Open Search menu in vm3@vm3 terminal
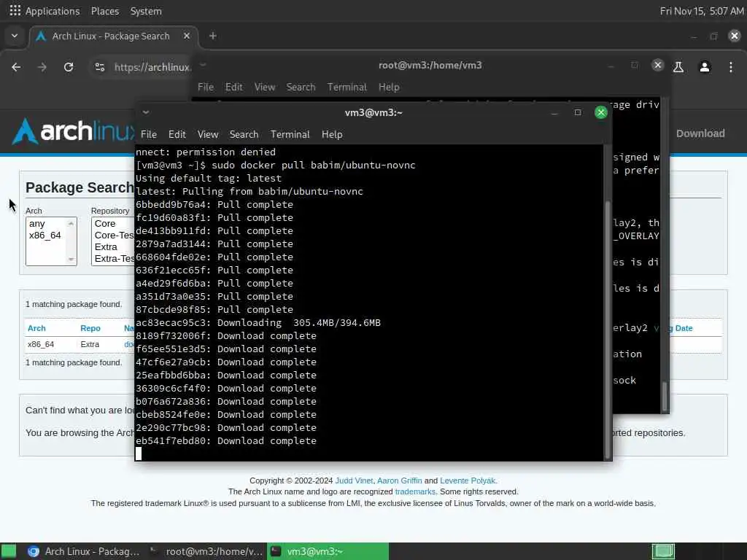 click(x=244, y=134)
